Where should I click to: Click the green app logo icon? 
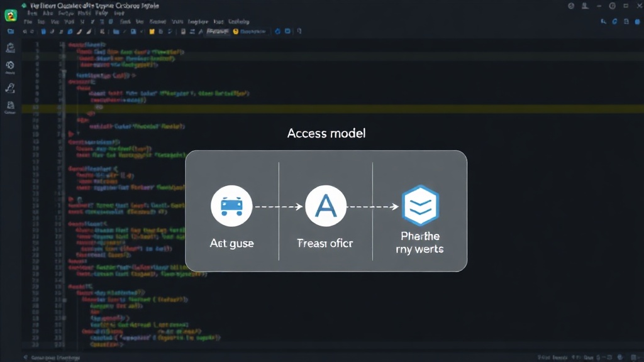pyautogui.click(x=11, y=16)
